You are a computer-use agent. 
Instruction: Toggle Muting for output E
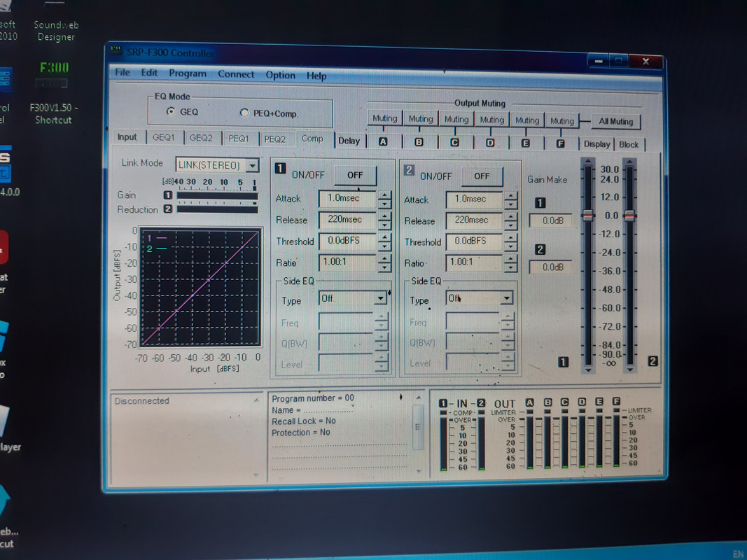(527, 120)
